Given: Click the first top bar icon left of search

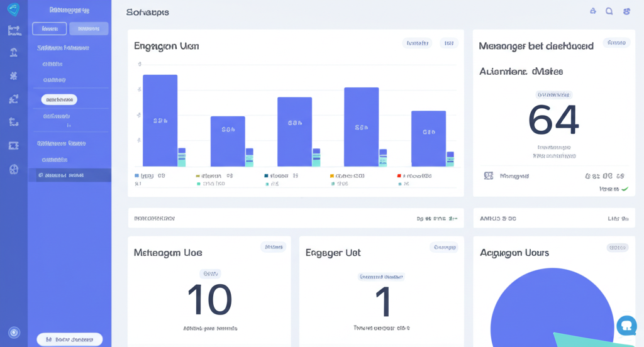Looking at the screenshot, I should point(592,11).
